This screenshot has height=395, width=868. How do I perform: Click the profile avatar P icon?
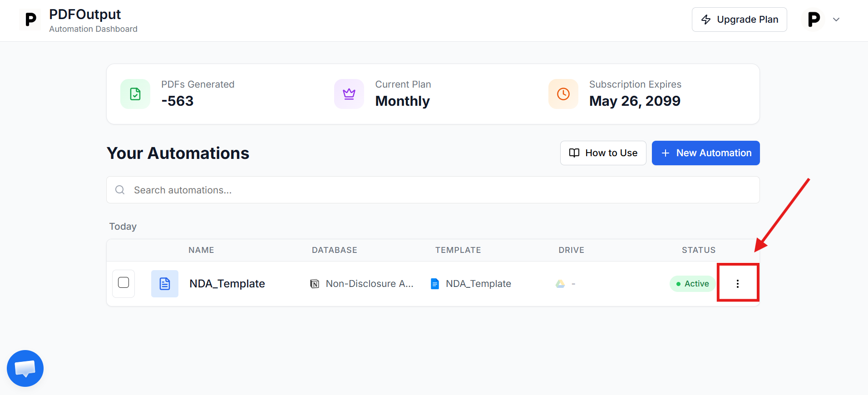pos(814,20)
